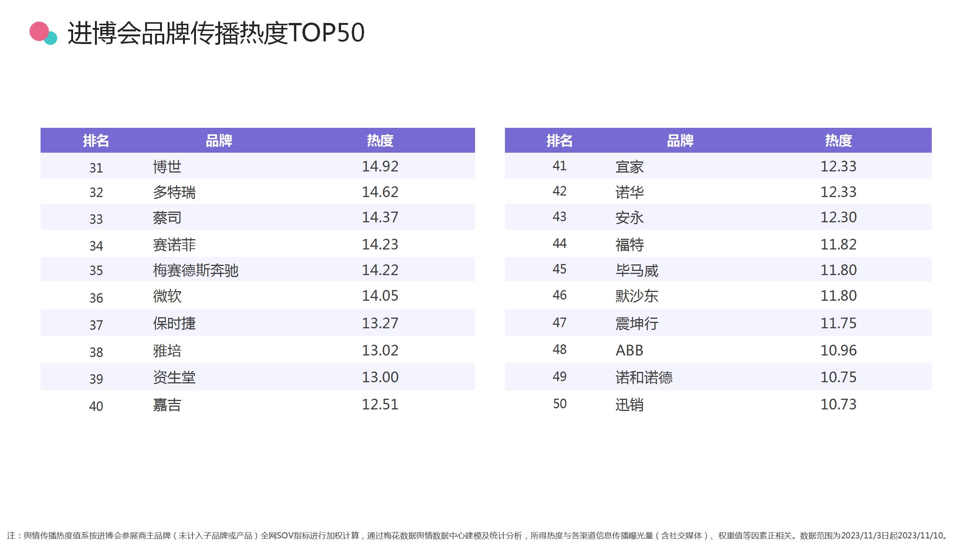Image resolution: width=980 pixels, height=551 pixels.
Task: Click heat value 13.02
Action: (380, 350)
